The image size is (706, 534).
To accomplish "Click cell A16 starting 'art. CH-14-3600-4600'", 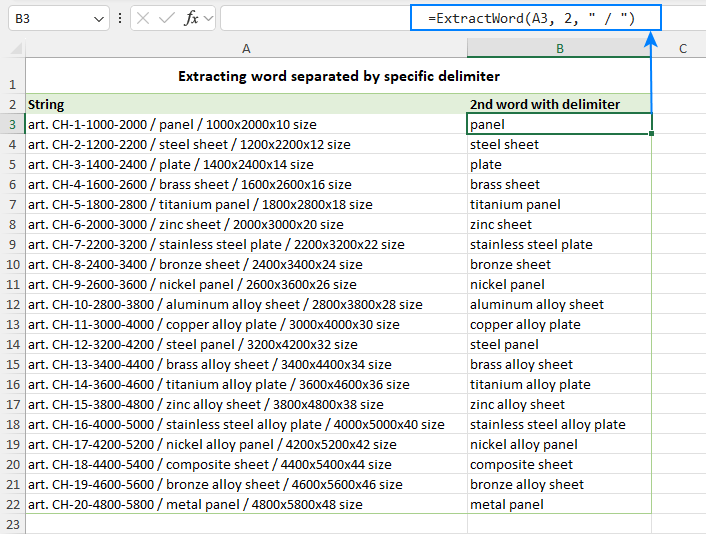I will (x=246, y=384).
